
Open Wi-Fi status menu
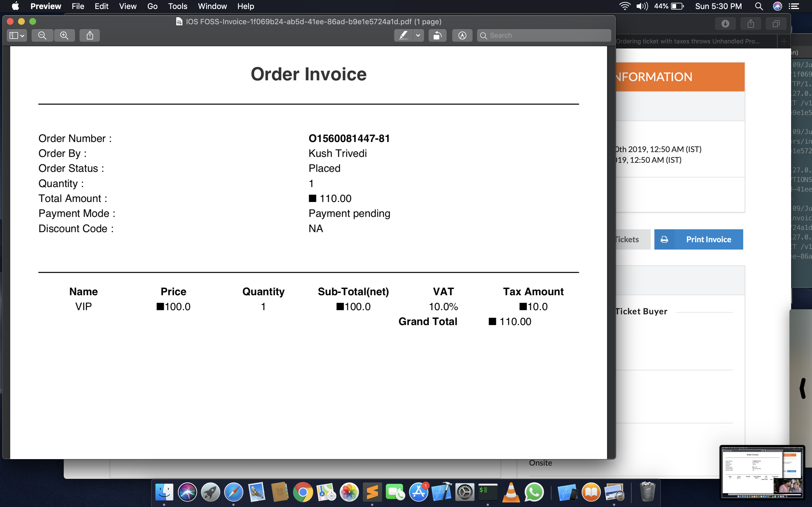click(625, 6)
